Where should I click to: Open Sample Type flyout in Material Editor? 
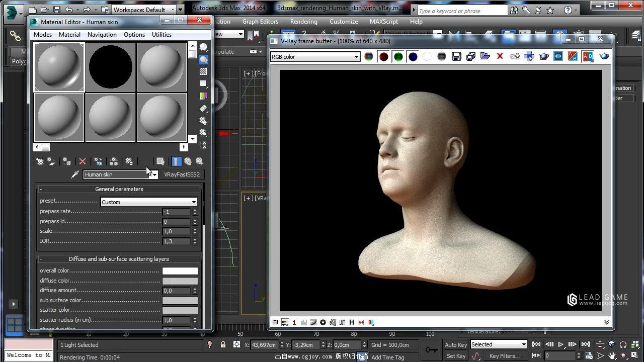(x=203, y=47)
